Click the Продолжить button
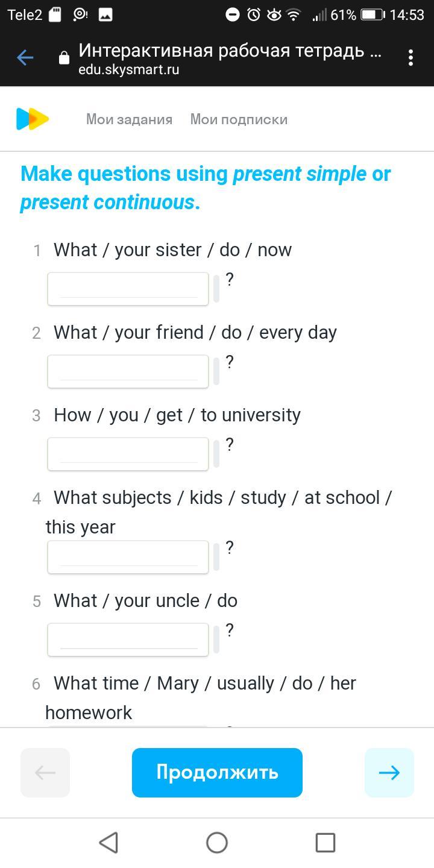434x868 pixels. (x=217, y=773)
